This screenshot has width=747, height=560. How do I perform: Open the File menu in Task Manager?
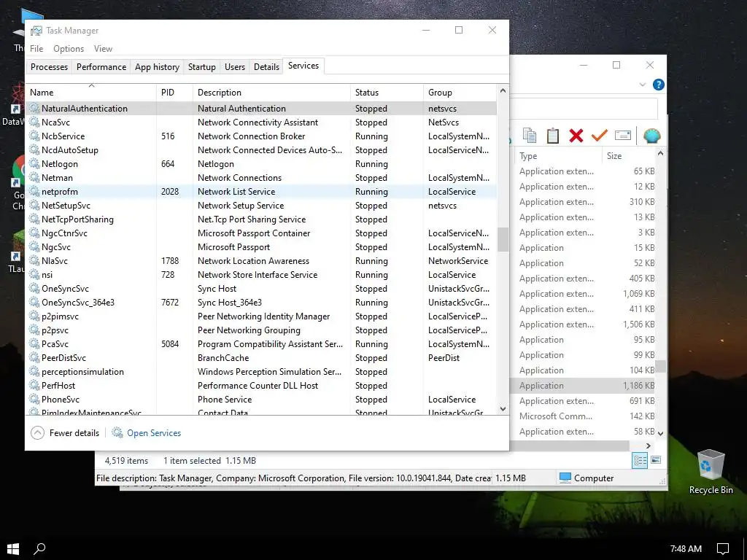click(x=36, y=49)
